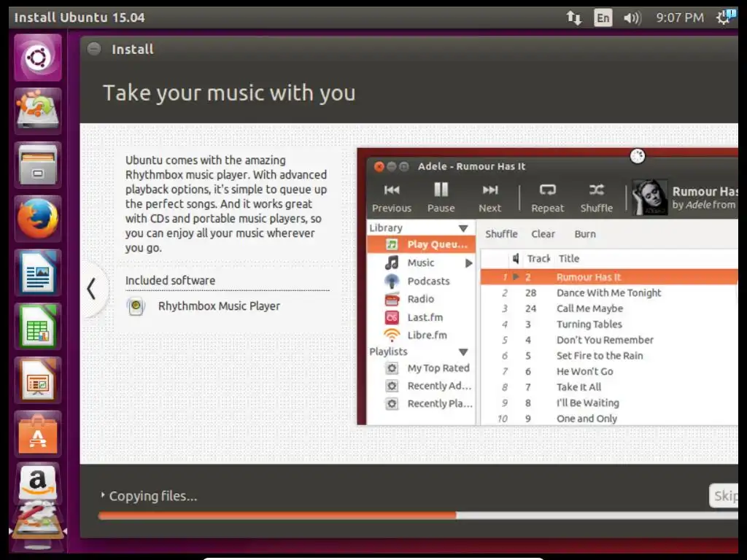Toggle Shuffle in the Rhythmbox toolbar
Viewport: 747px width, 560px height.
coord(597,198)
